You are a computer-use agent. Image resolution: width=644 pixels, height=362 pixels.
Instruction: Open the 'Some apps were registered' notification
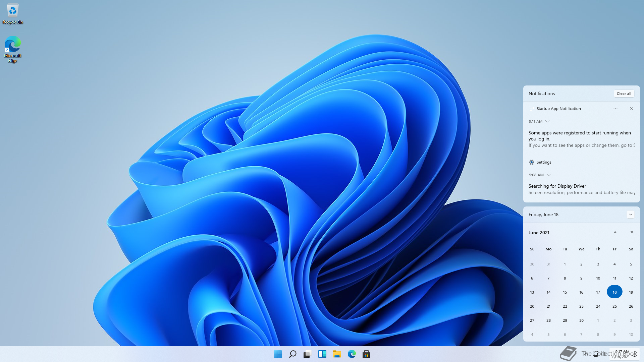[581, 139]
